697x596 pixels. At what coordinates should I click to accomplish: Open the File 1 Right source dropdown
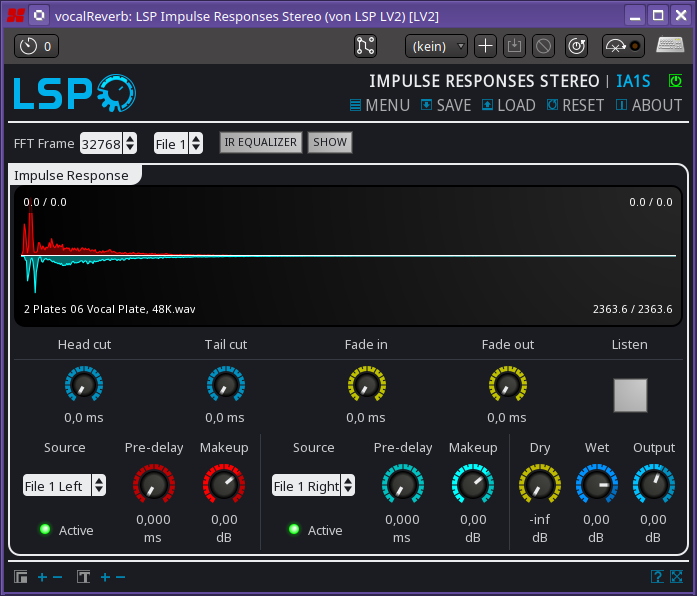pos(313,486)
